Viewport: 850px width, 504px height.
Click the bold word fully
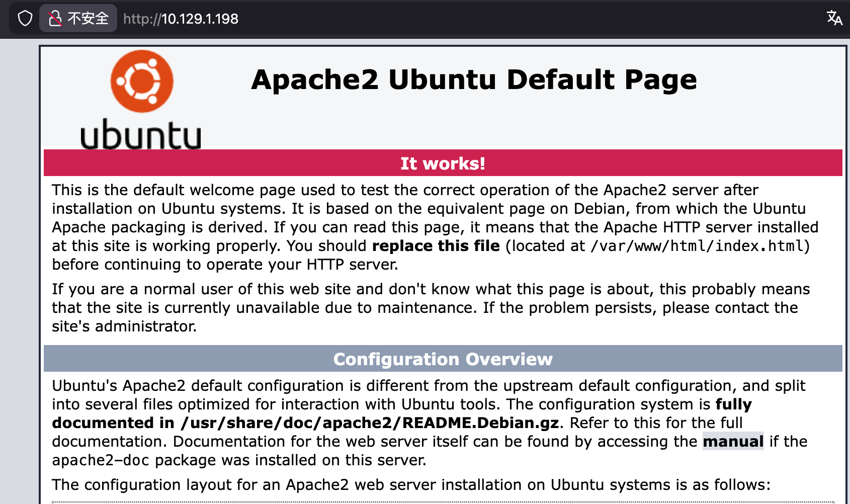pyautogui.click(x=733, y=404)
